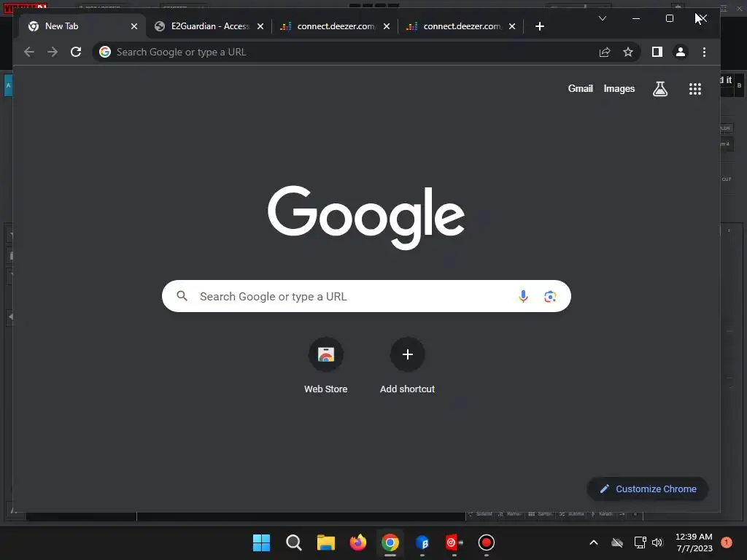Image resolution: width=747 pixels, height=560 pixels.
Task: Open the red record app in taskbar
Action: [486, 542]
